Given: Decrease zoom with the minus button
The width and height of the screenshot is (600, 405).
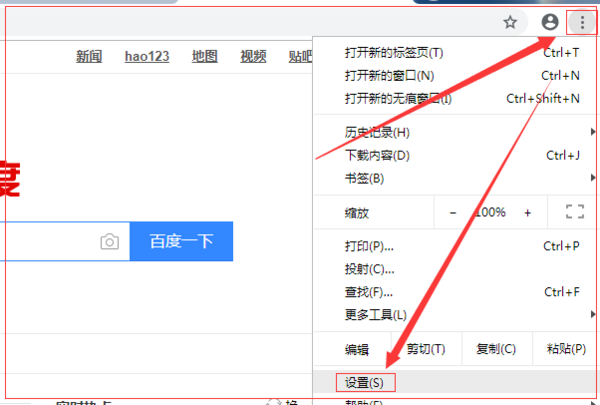Looking at the screenshot, I should coord(453,212).
